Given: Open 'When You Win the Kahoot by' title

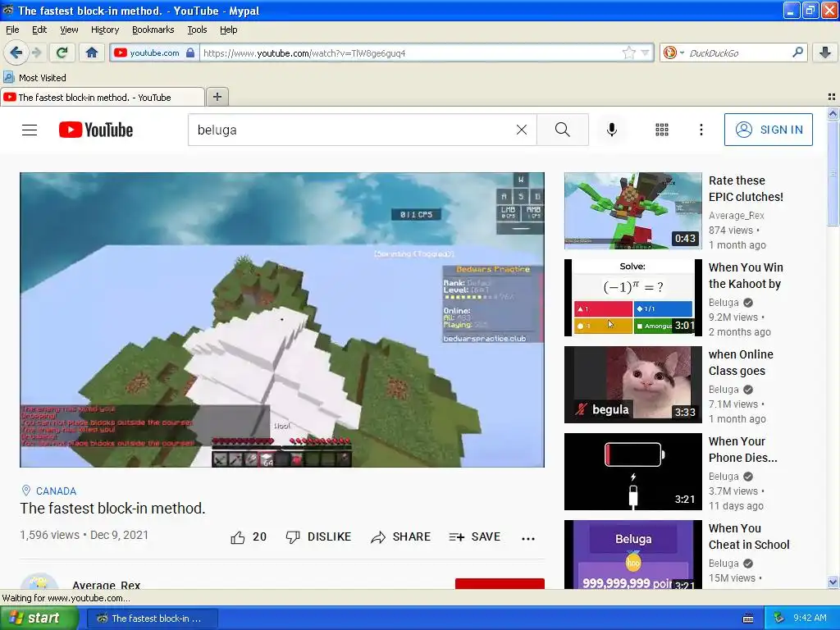Looking at the screenshot, I should (746, 276).
